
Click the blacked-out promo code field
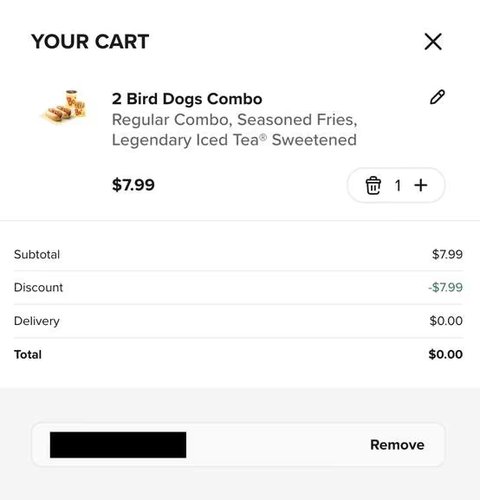pos(118,445)
